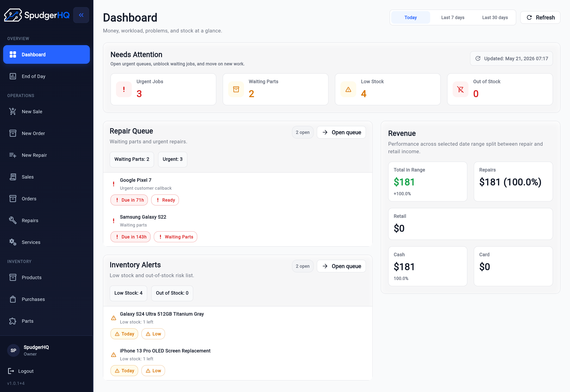Click the Total in Range $181 card
This screenshot has width=570, height=392.
point(428,182)
